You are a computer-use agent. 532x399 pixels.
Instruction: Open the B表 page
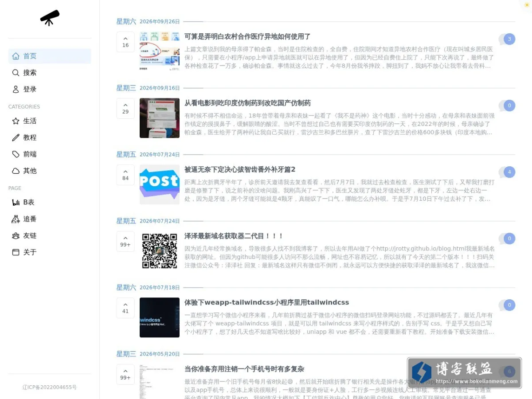click(50, 202)
